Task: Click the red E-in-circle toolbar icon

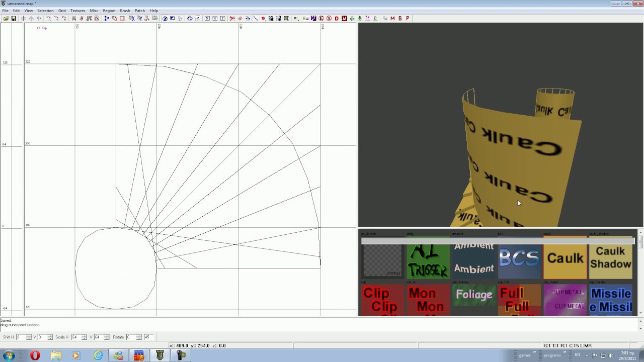Action: point(321,19)
